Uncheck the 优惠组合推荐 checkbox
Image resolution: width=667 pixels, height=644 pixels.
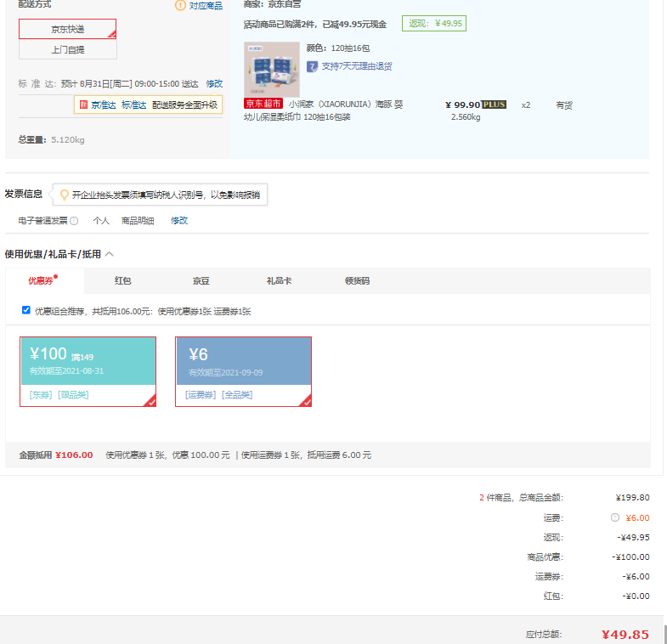[26, 310]
